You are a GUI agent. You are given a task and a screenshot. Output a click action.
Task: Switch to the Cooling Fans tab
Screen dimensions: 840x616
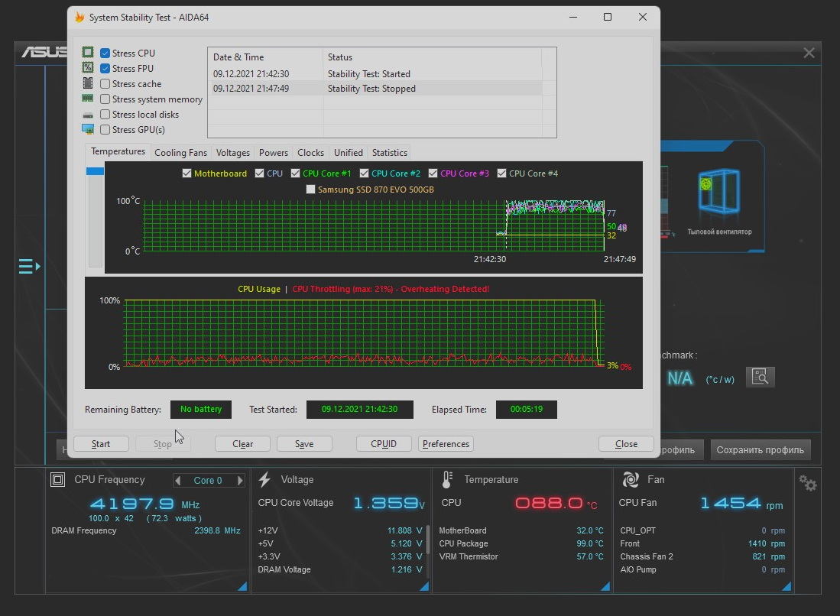[180, 153]
